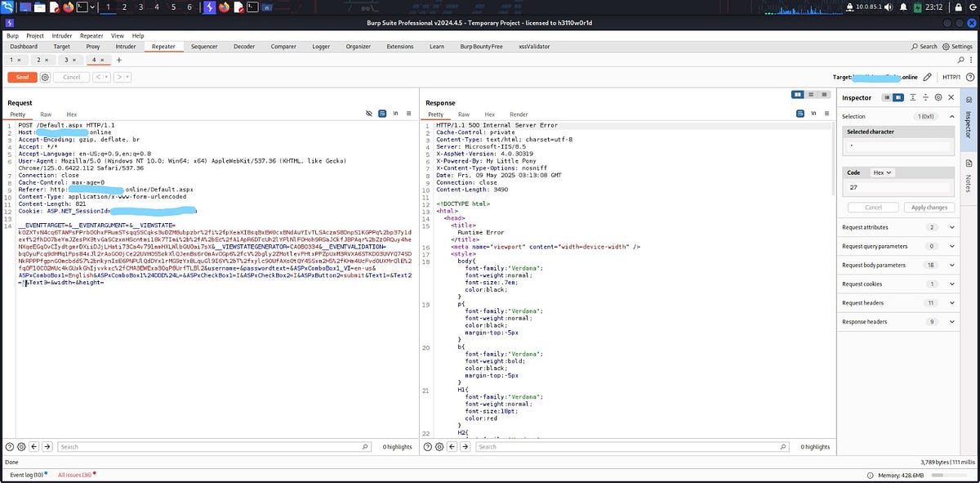
Task: Click Request search help icon
Action: 10,447
